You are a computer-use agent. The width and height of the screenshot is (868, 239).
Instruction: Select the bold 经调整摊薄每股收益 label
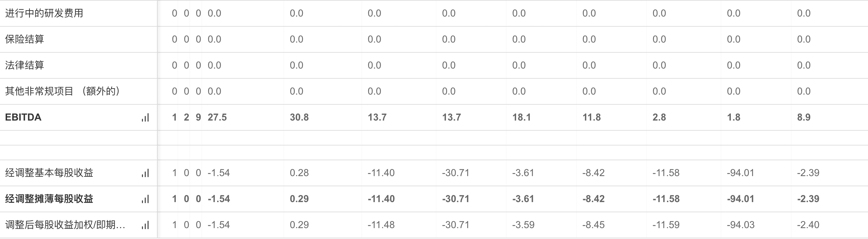49,199
